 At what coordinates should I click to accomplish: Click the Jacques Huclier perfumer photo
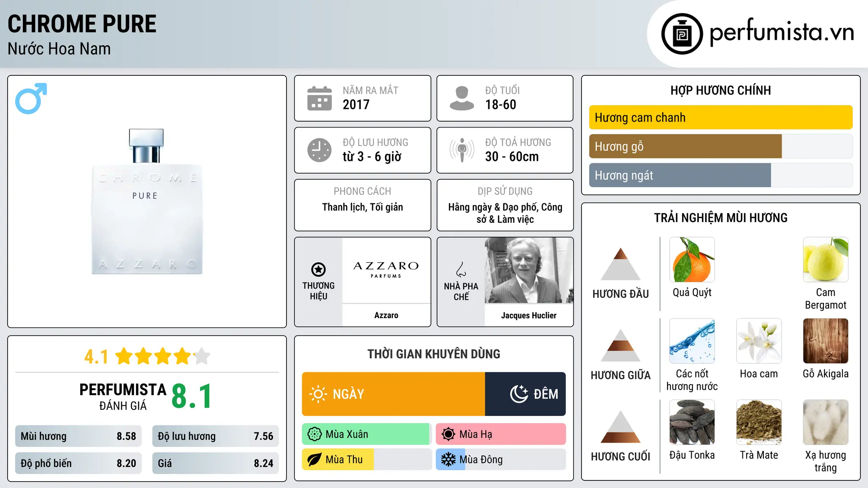click(x=529, y=270)
